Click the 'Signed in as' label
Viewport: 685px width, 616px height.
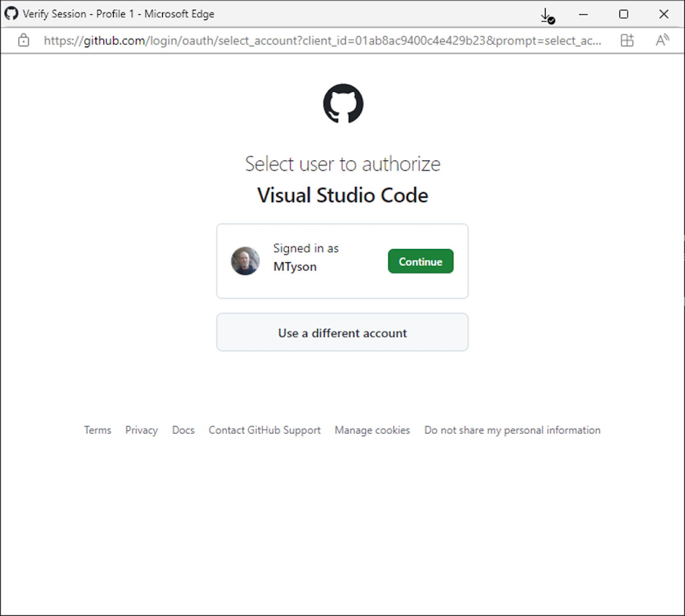coord(306,248)
